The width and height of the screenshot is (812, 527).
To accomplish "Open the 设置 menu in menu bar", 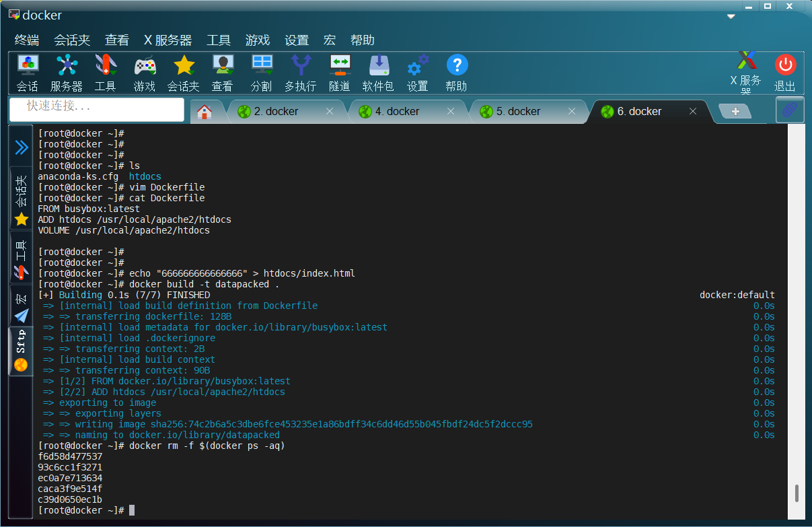I will tap(297, 40).
